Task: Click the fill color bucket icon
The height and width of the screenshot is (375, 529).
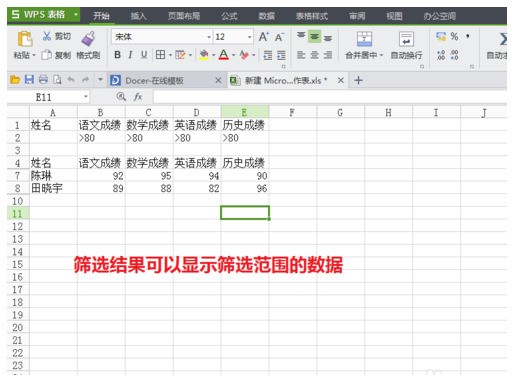Action: click(204, 55)
